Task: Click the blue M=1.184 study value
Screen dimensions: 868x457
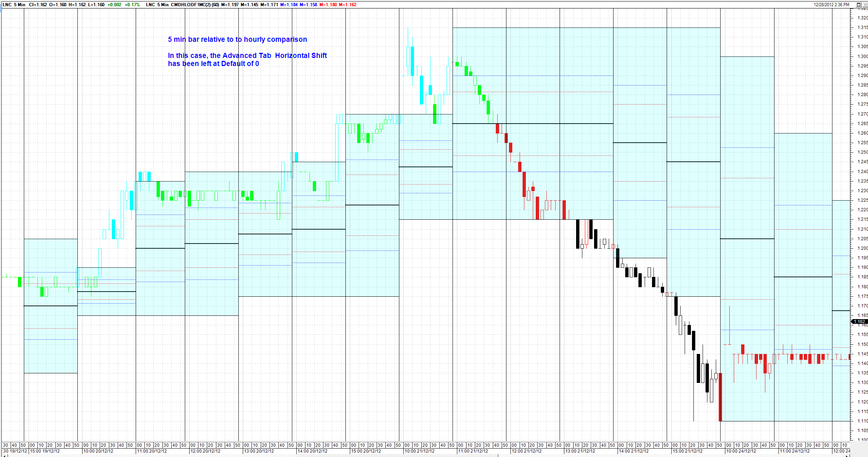Action: [289, 5]
